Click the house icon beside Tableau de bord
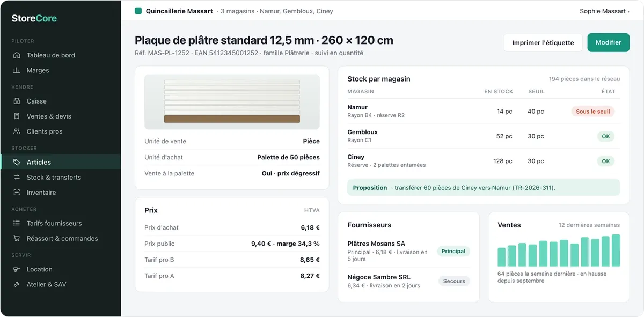Screen dimensions: 644x317 16,55
